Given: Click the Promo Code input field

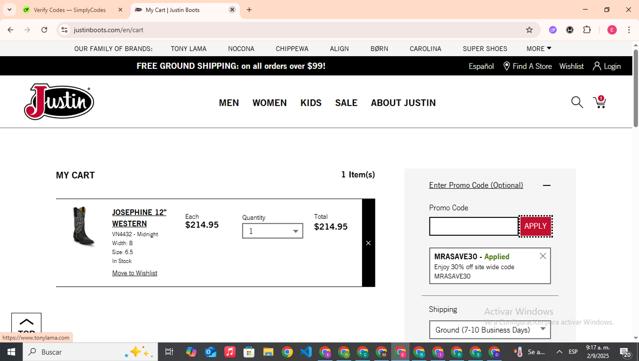Looking at the screenshot, I should 474,226.
